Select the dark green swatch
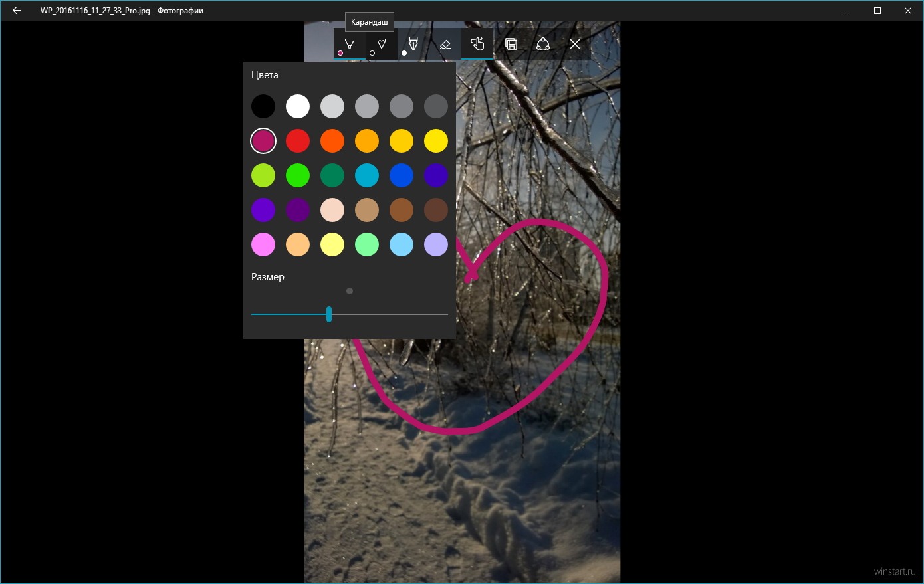The height and width of the screenshot is (584, 924). coord(332,175)
